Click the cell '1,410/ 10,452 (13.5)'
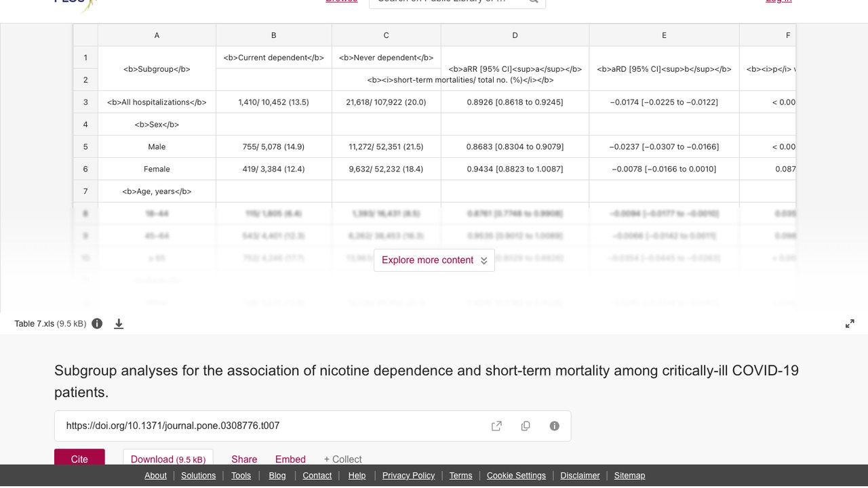The height and width of the screenshot is (488, 868). pos(274,102)
